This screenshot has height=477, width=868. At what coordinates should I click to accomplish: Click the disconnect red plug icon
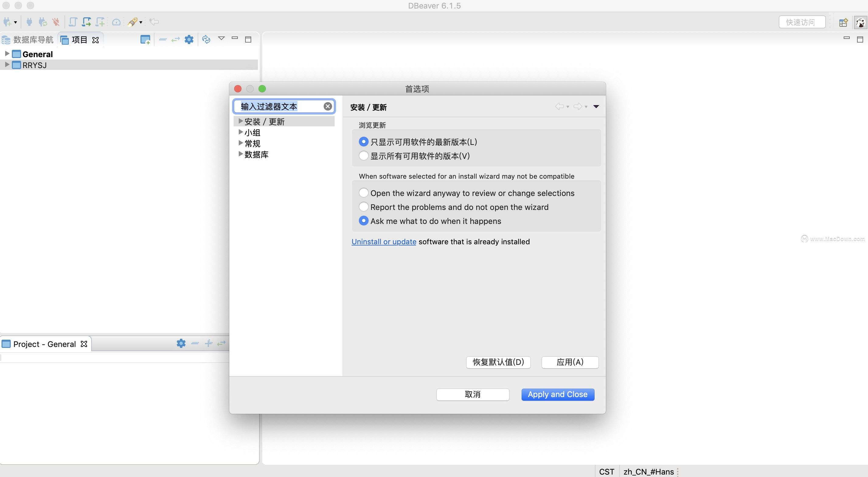point(56,22)
